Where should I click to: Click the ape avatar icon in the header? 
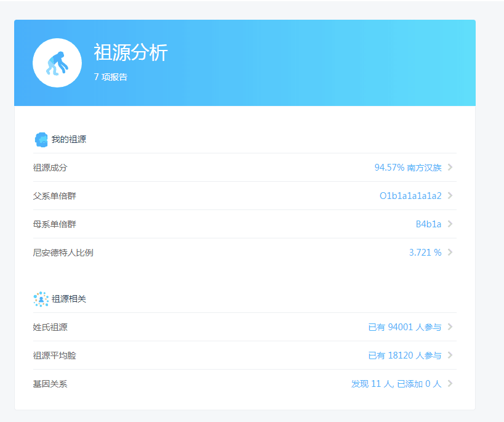(57, 63)
